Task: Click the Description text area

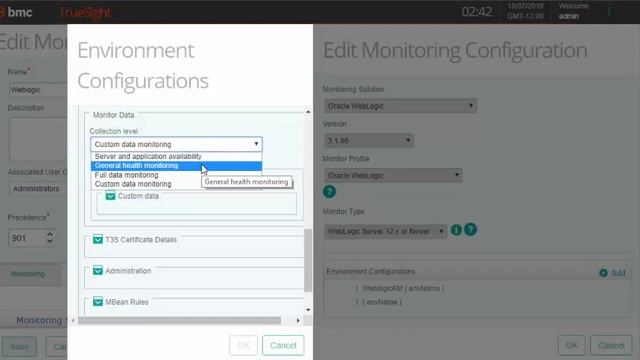Action: [38, 139]
